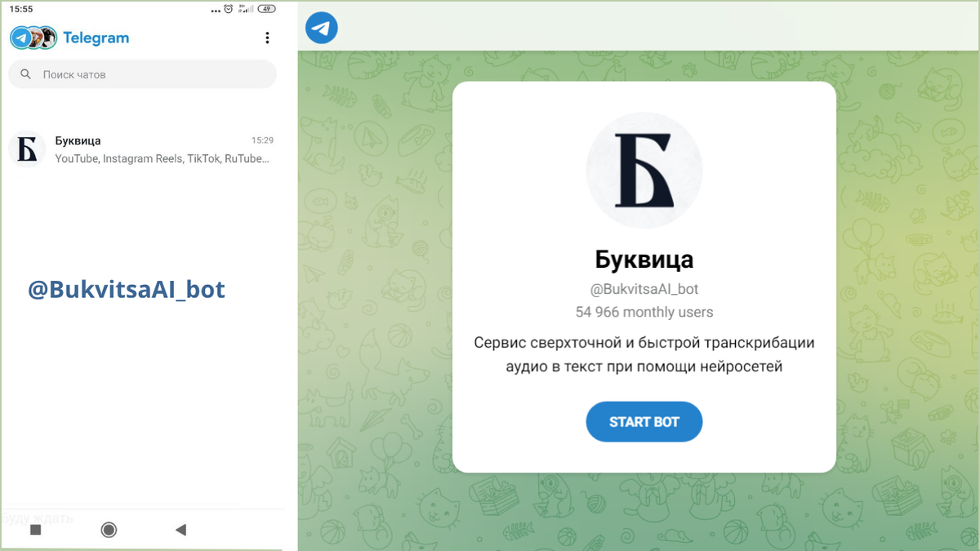
Task: Click the bot description about транскрибации аудио
Action: click(644, 354)
